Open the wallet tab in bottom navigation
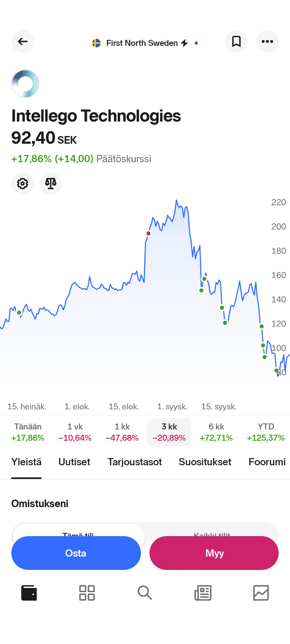The image size is (290, 644). [x=29, y=593]
